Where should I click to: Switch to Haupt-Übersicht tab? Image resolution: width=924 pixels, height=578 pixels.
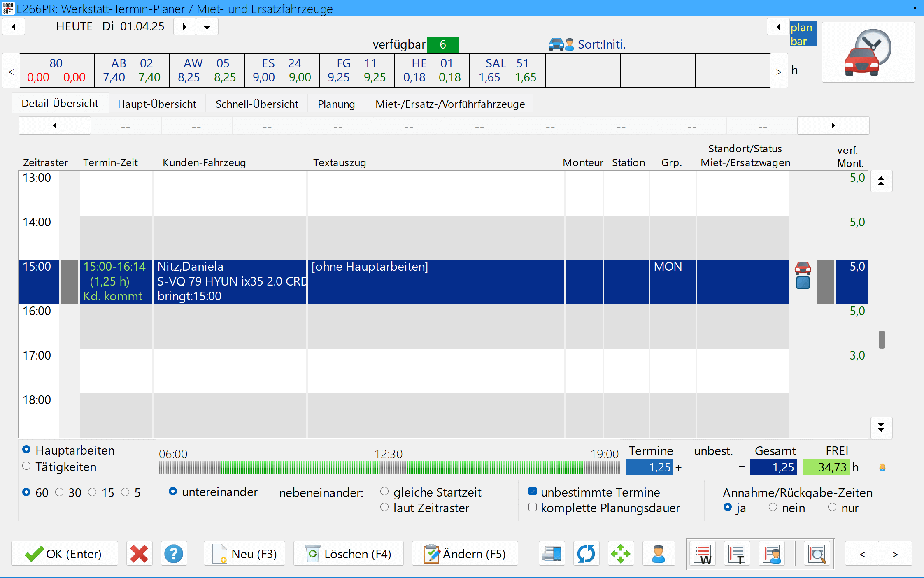(157, 104)
